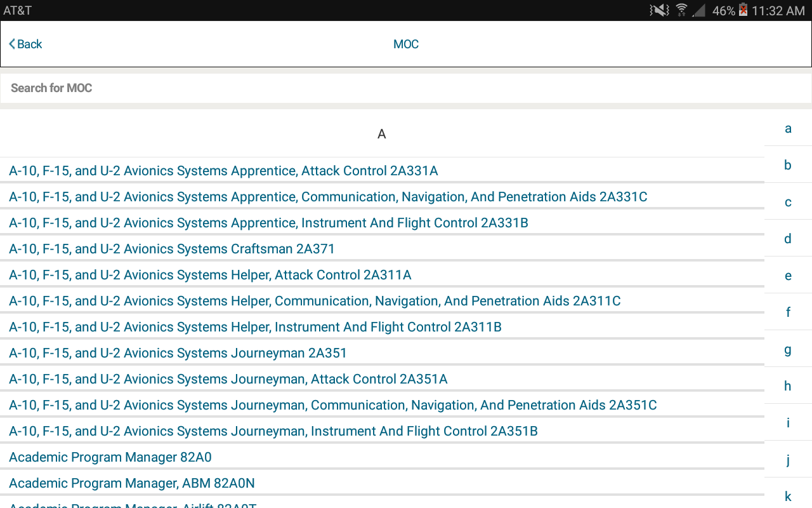This screenshot has width=812, height=508.
Task: Tap the battery icon in status bar
Action: coord(743,10)
